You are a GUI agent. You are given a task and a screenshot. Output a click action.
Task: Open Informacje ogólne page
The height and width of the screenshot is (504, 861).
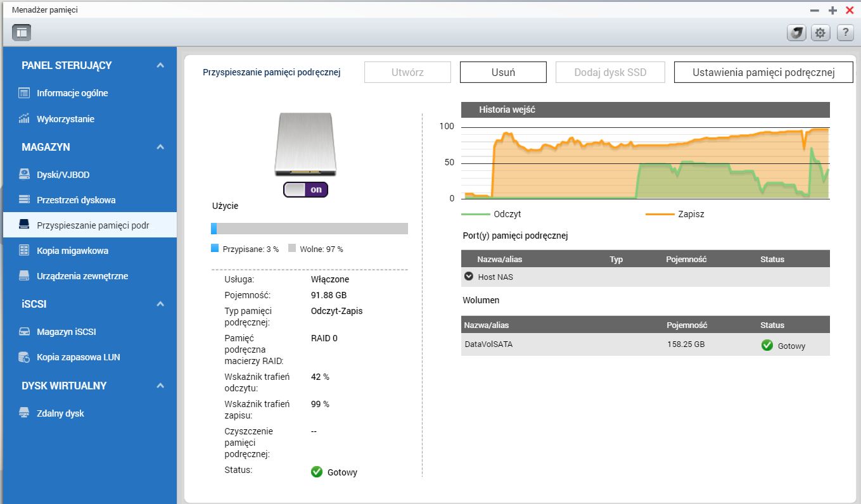[x=72, y=93]
